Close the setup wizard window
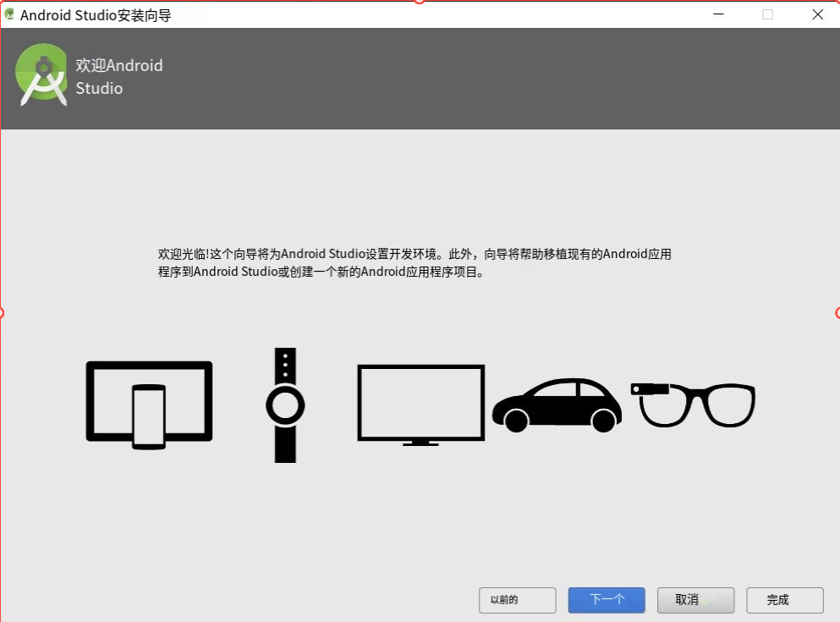 tap(817, 14)
